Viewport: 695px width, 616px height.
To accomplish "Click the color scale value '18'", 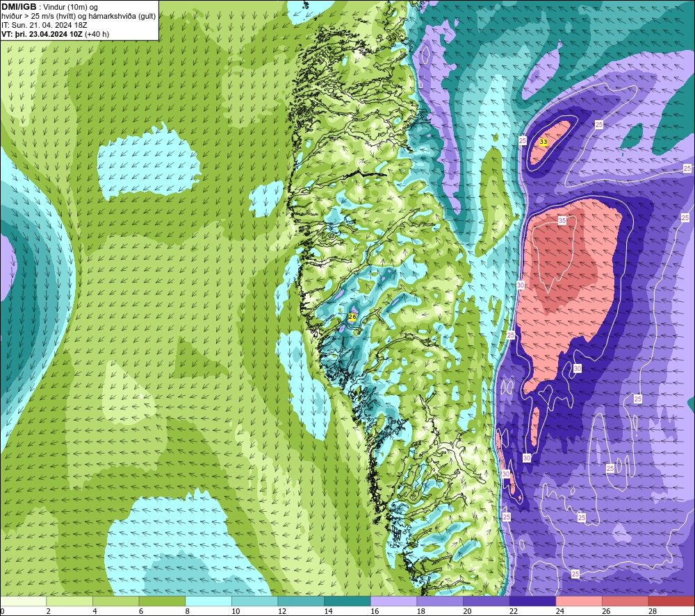I will point(420,611).
